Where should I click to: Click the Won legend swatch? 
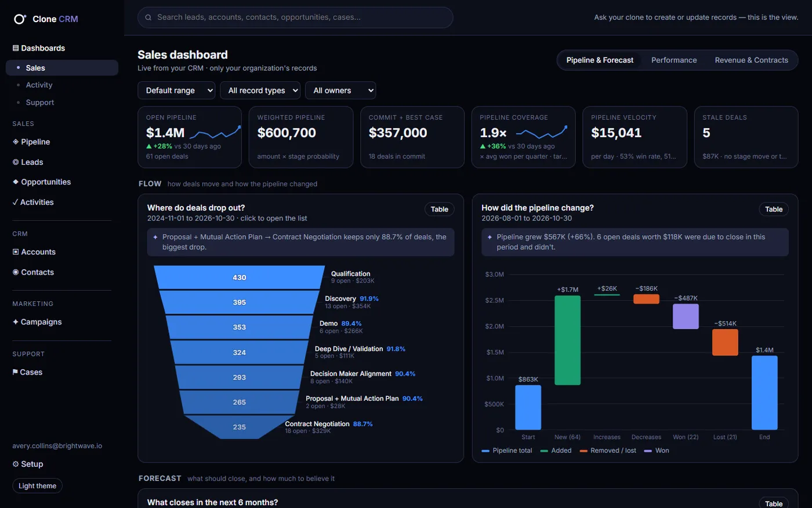coord(648,451)
